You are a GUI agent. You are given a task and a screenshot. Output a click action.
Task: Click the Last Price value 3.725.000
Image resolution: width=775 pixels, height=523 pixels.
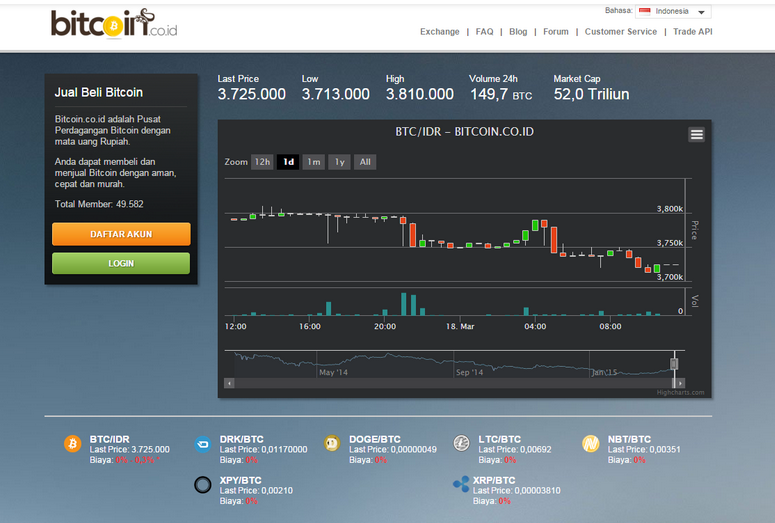(x=252, y=94)
